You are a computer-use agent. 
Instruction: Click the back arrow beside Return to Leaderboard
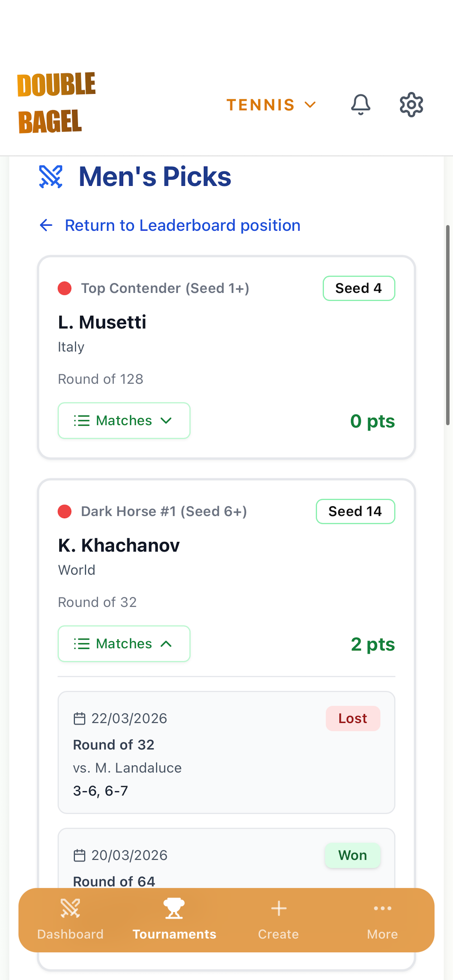pos(46,225)
